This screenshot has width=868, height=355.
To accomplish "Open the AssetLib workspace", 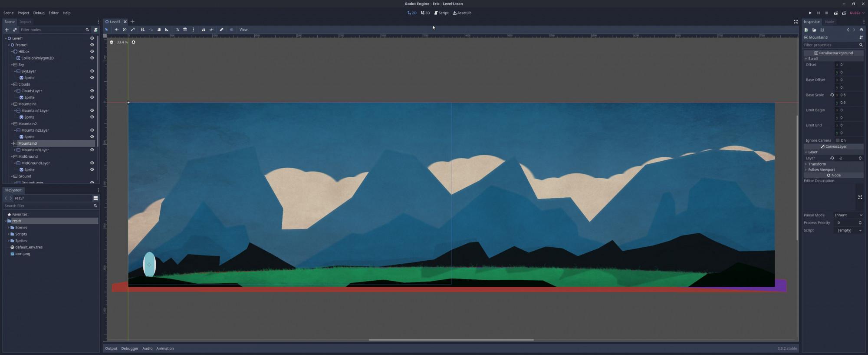I will (x=462, y=13).
